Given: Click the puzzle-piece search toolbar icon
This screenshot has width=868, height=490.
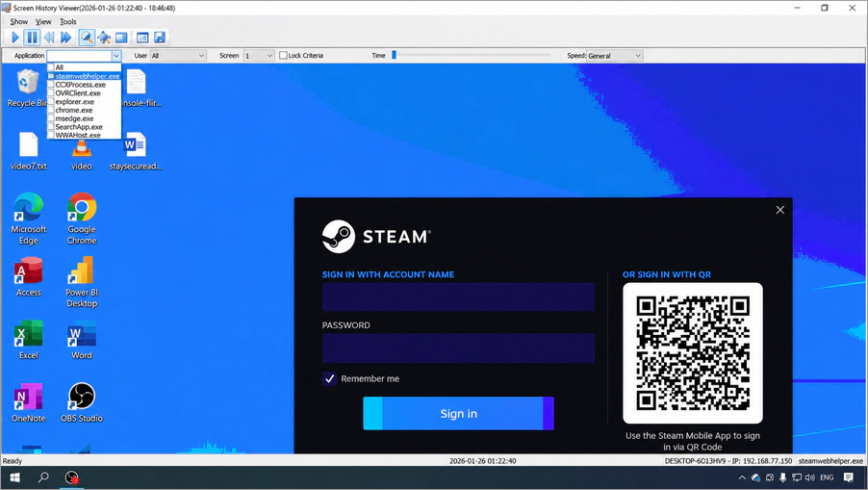Looking at the screenshot, I should [x=104, y=38].
